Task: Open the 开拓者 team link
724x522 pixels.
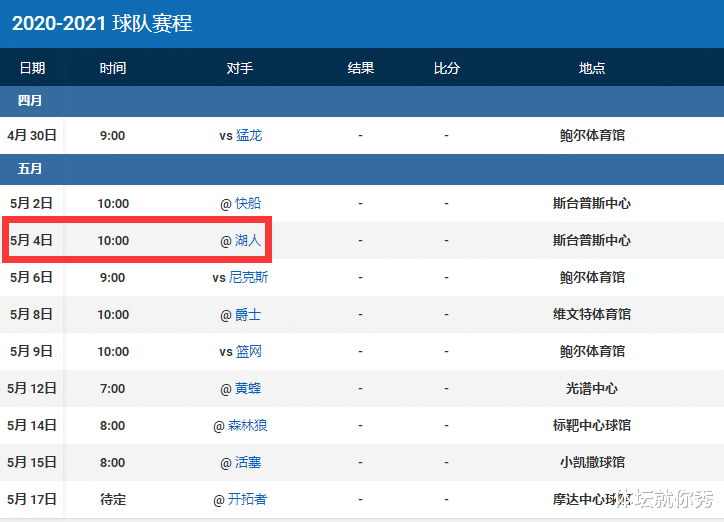Action: click(247, 499)
